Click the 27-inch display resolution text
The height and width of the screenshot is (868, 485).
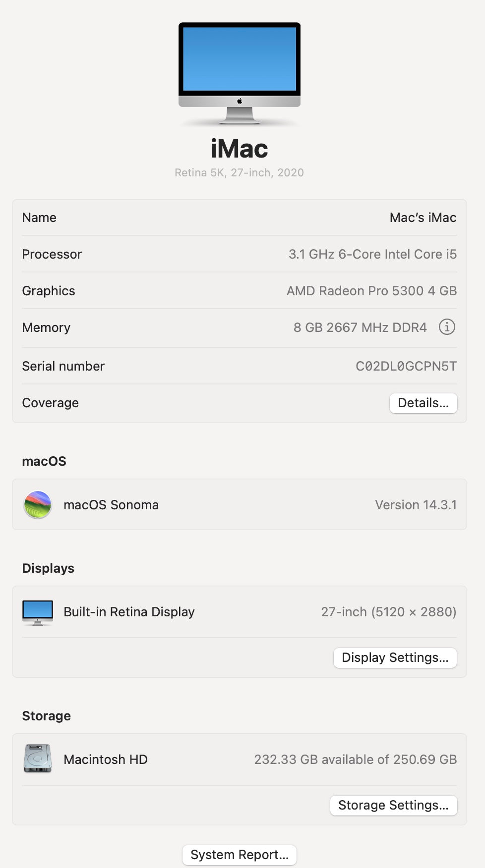pyautogui.click(x=388, y=612)
